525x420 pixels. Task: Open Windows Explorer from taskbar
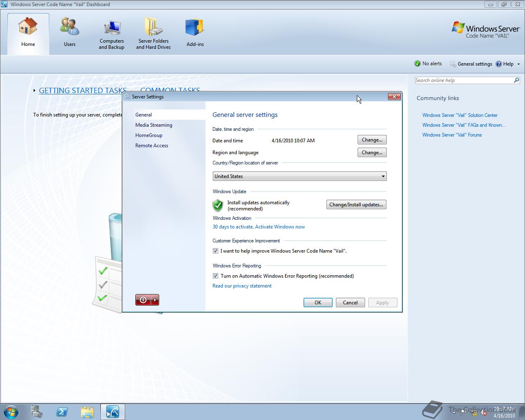[x=87, y=412]
